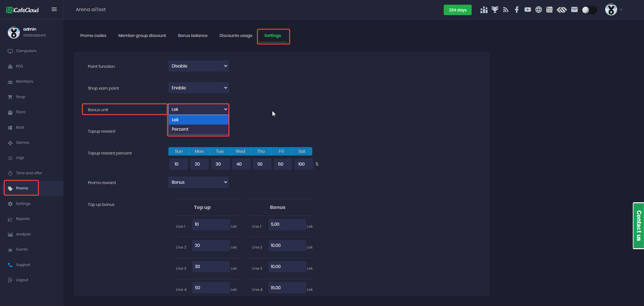Open the Point function dropdown
Image resolution: width=644 pixels, height=306 pixels.
point(198,66)
